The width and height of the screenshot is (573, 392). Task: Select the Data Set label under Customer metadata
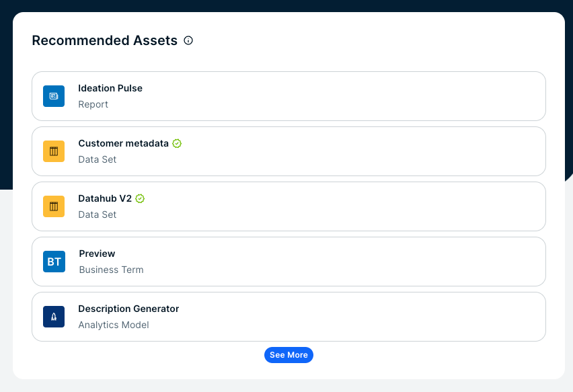(97, 159)
